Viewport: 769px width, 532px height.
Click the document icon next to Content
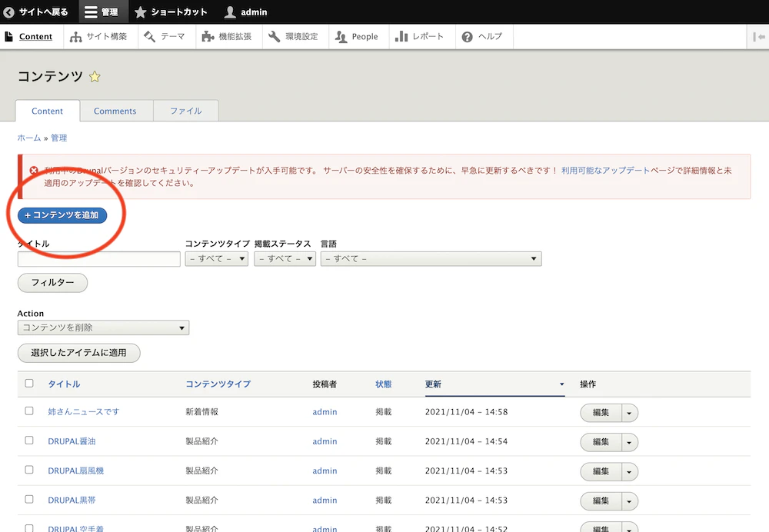point(8,36)
